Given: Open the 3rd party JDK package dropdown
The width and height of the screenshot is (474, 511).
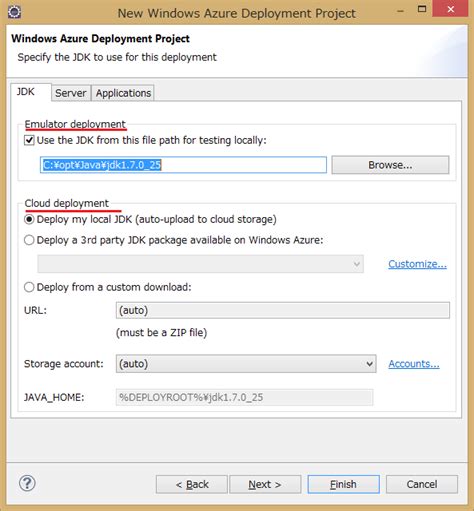Looking at the screenshot, I should point(200,264).
